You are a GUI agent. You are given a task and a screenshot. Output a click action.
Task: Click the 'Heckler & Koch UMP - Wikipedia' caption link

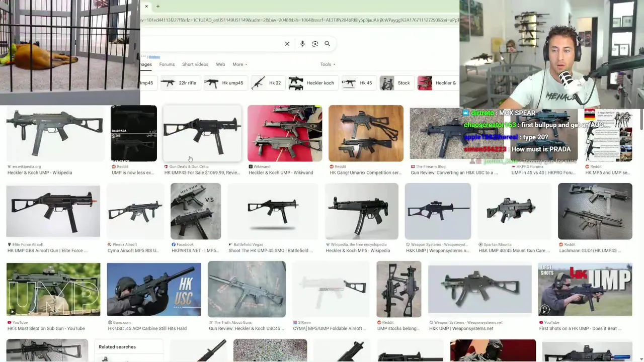point(40,172)
